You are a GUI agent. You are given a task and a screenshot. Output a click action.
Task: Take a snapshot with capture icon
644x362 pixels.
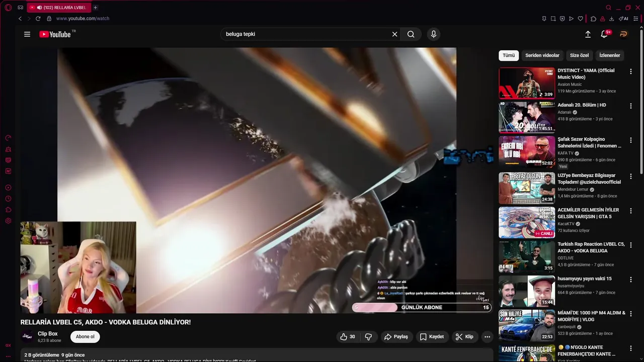point(553,19)
